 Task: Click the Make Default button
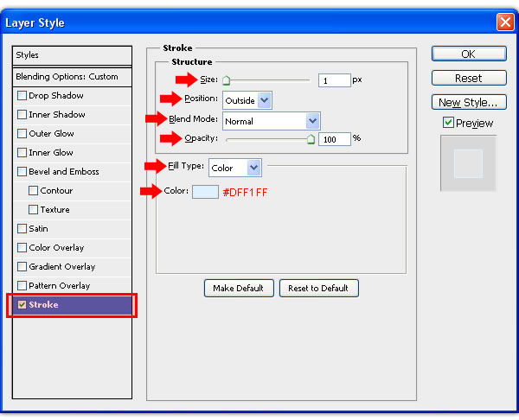tap(239, 289)
